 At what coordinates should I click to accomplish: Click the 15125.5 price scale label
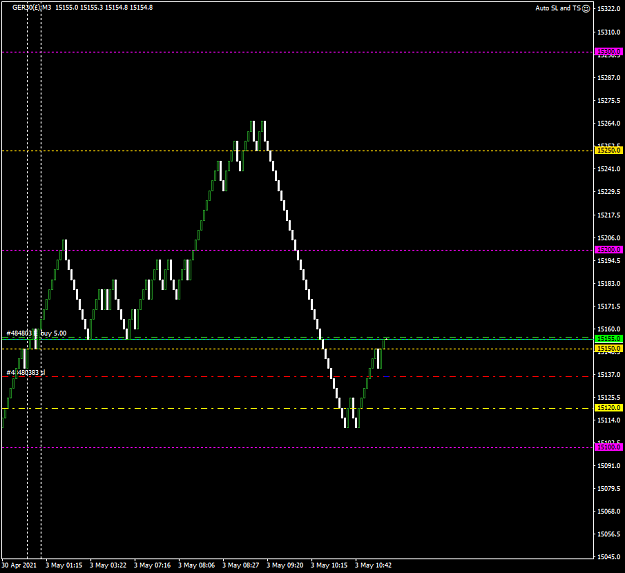click(x=609, y=398)
